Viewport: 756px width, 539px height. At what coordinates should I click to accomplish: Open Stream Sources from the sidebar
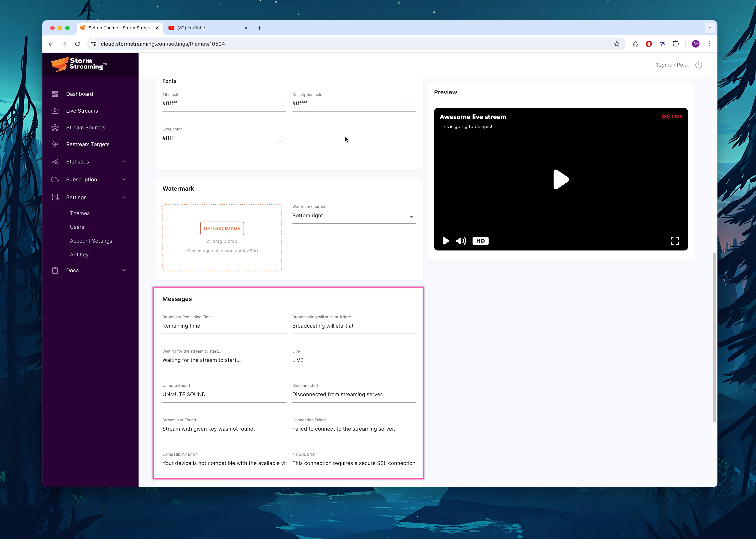pyautogui.click(x=85, y=127)
